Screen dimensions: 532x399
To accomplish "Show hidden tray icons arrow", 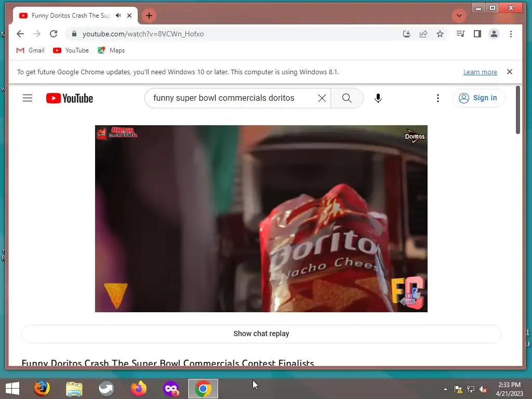I will pyautogui.click(x=445, y=389).
